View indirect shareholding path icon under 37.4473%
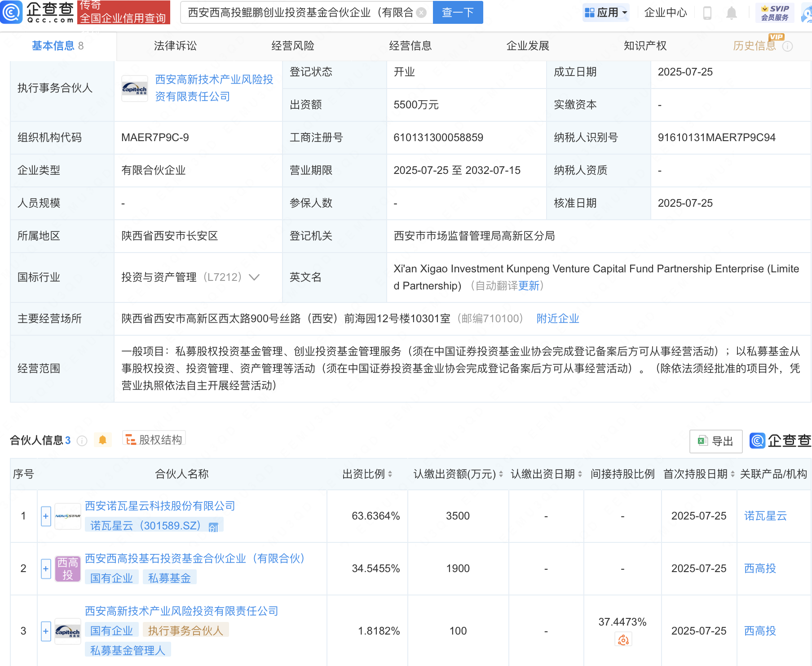 (x=623, y=639)
